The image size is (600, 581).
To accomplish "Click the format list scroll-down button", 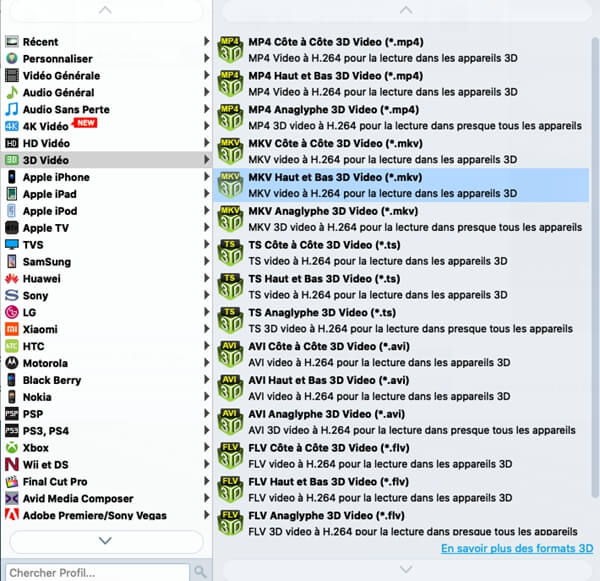I will (406, 570).
